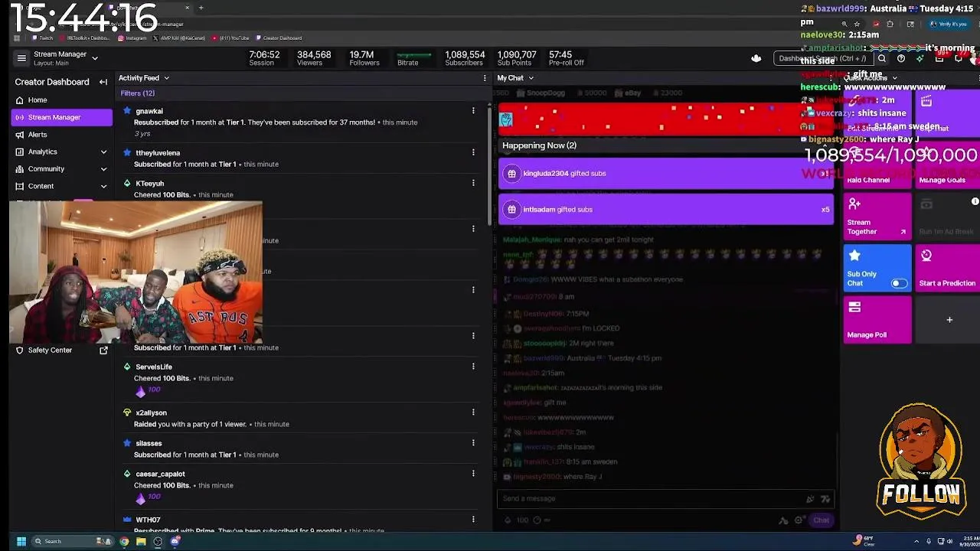Show hidden system tray icons
The height and width of the screenshot is (551, 980).
coord(916,542)
